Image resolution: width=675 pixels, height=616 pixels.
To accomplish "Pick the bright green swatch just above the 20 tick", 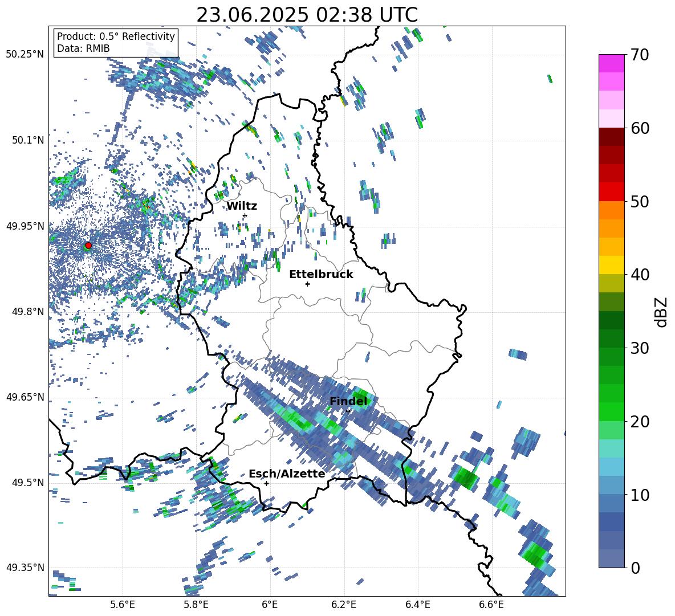I will tap(612, 411).
